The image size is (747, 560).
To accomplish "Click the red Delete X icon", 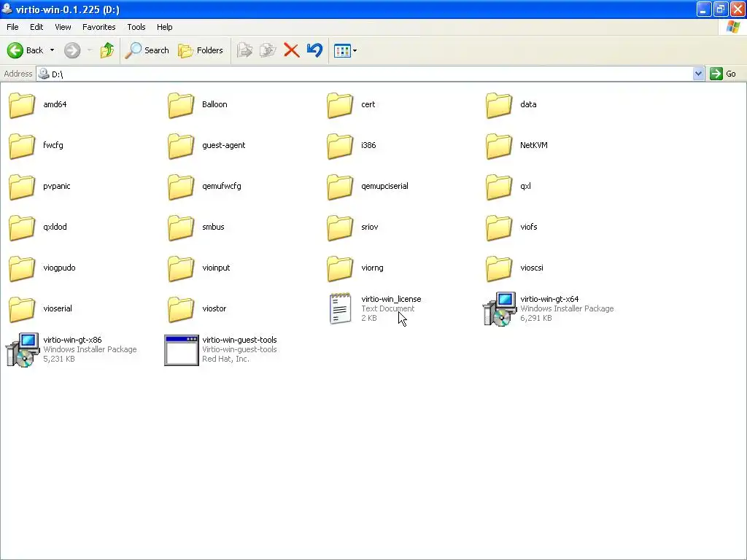I will (292, 50).
